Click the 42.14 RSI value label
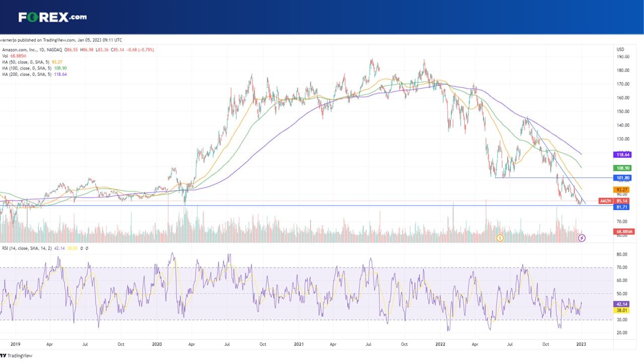This screenshot has height=362, width=644. tap(622, 304)
